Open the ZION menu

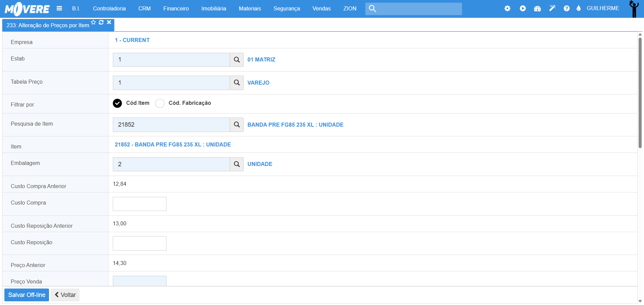tap(350, 8)
